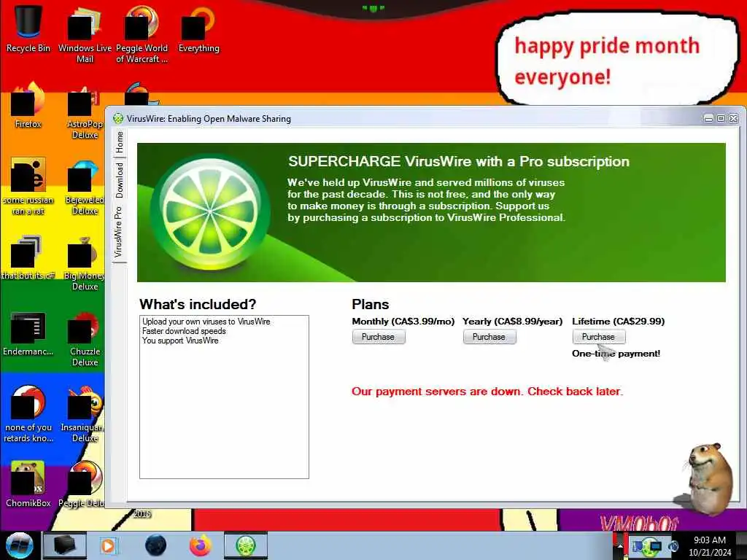Select the VirusWire Pro side tab
This screenshot has width=747, height=560.
point(119,232)
